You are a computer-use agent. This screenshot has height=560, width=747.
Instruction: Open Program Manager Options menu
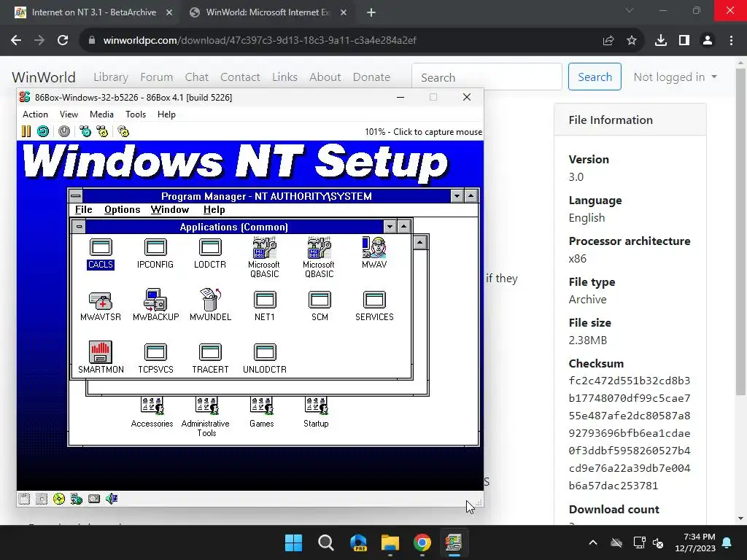(123, 209)
